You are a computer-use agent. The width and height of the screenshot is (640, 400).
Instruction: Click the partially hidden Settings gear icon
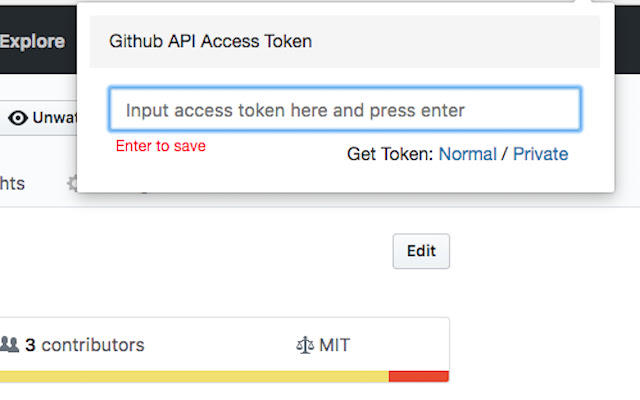coord(72,184)
